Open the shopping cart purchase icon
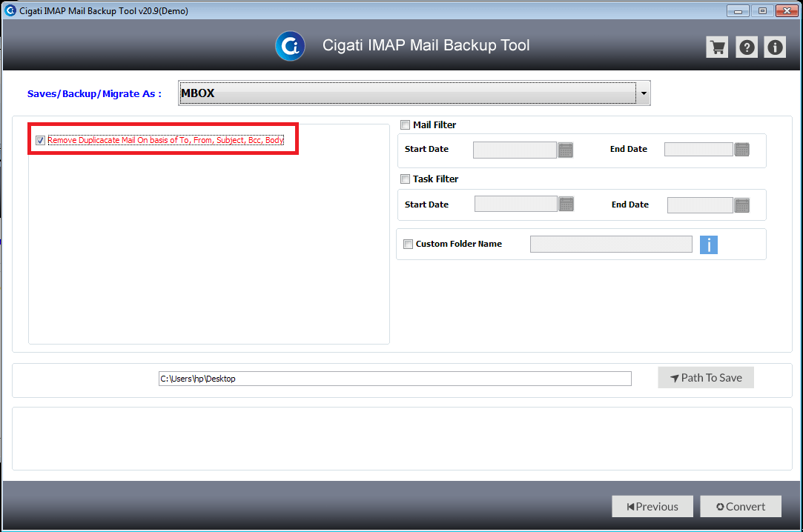This screenshot has width=803, height=532. 717,47
